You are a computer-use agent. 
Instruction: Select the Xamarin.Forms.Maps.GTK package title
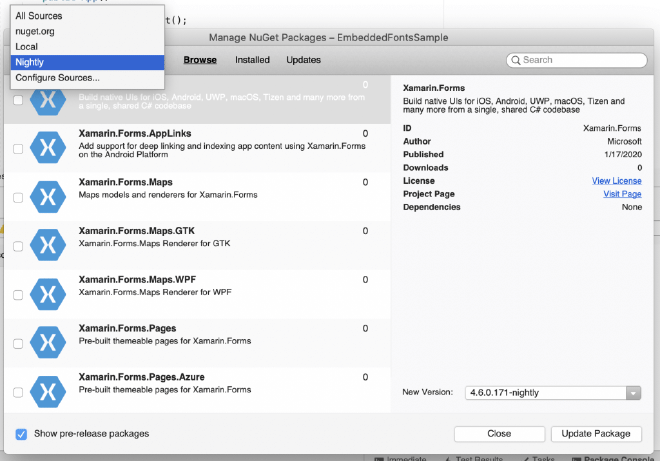tap(136, 231)
